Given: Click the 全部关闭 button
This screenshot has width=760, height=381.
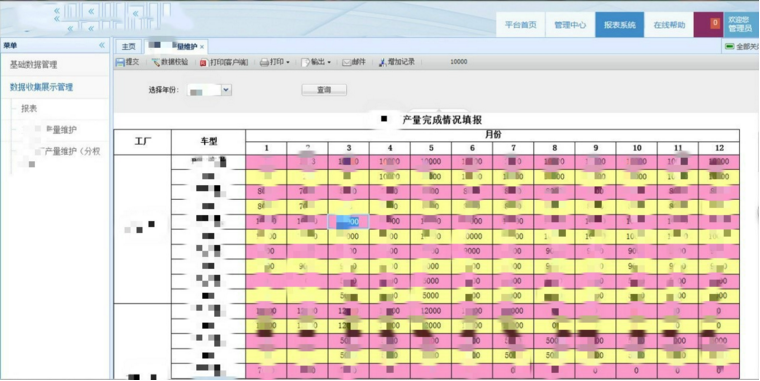Looking at the screenshot, I should pyautogui.click(x=742, y=47).
